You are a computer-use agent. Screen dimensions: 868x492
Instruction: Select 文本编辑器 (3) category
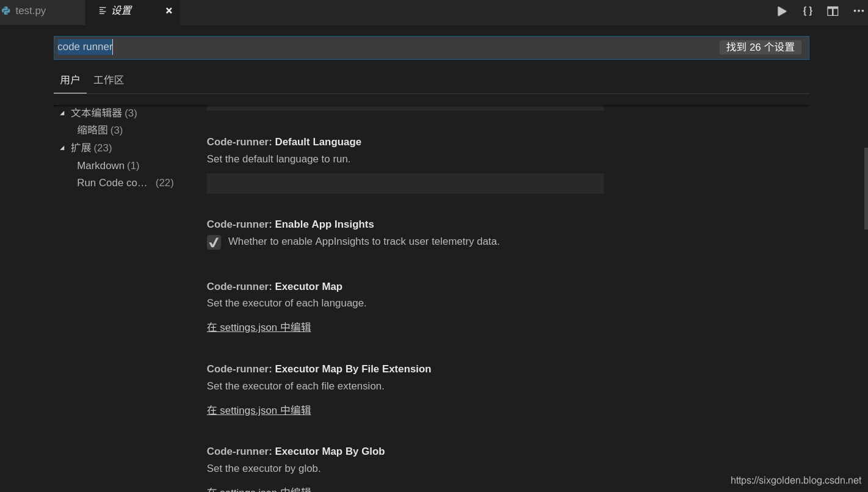104,113
